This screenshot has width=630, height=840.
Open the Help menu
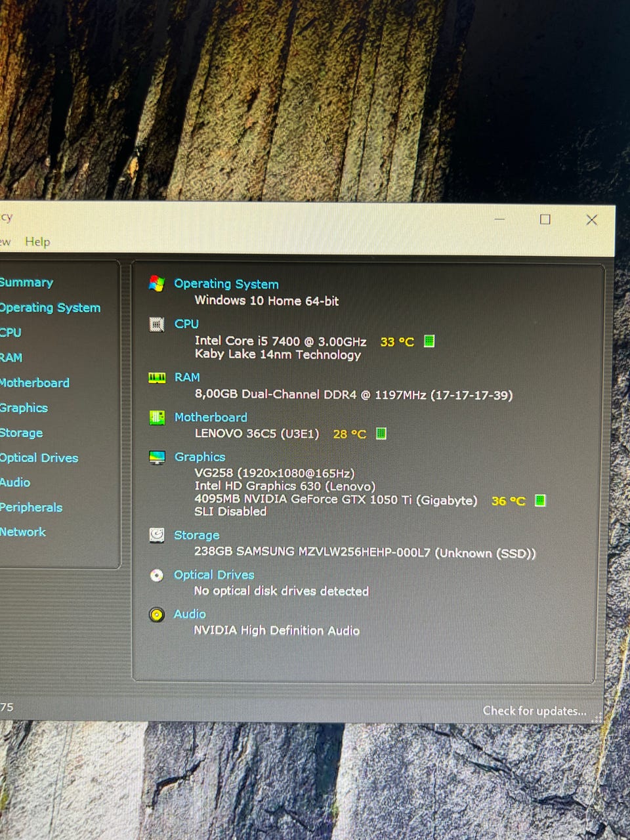pos(37,241)
